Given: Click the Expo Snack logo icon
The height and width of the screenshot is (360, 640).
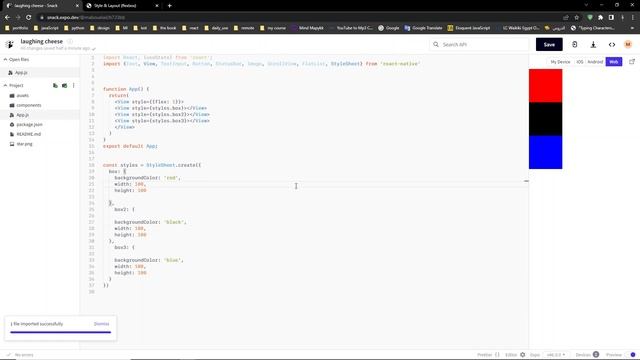Looking at the screenshot, I should pyautogui.click(x=9, y=44).
